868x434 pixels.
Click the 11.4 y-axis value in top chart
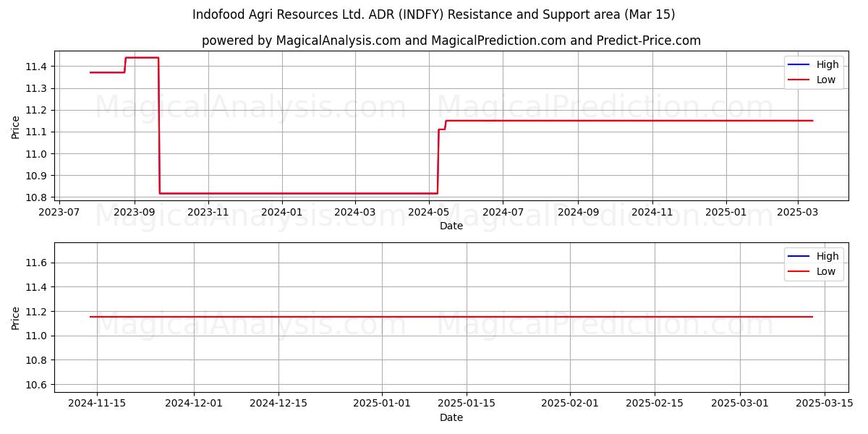tap(37, 67)
